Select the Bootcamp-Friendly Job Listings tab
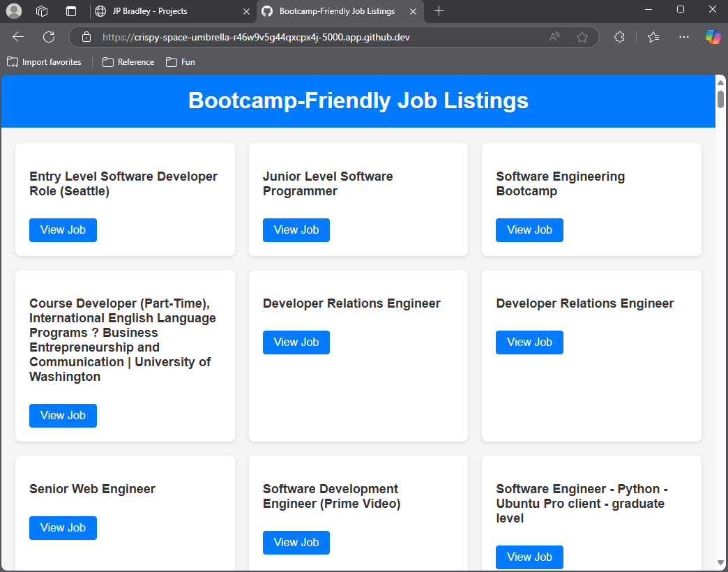This screenshot has height=572, width=728. 340,11
